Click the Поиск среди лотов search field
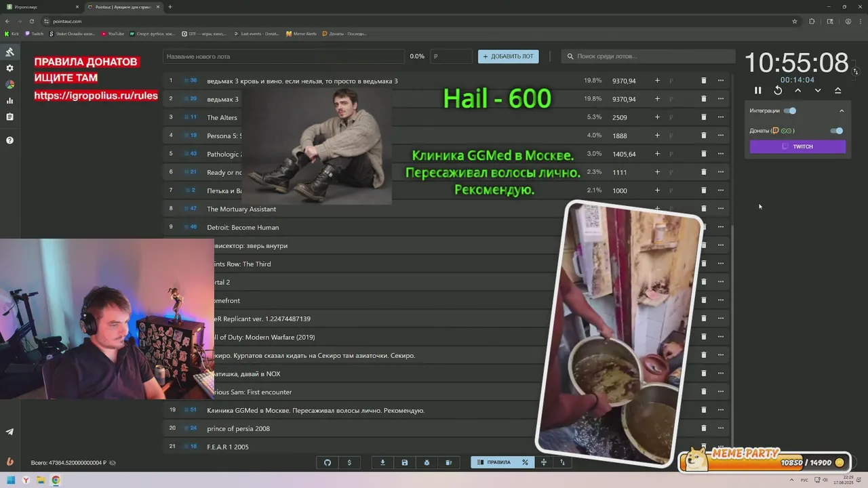The height and width of the screenshot is (488, 868). point(648,56)
